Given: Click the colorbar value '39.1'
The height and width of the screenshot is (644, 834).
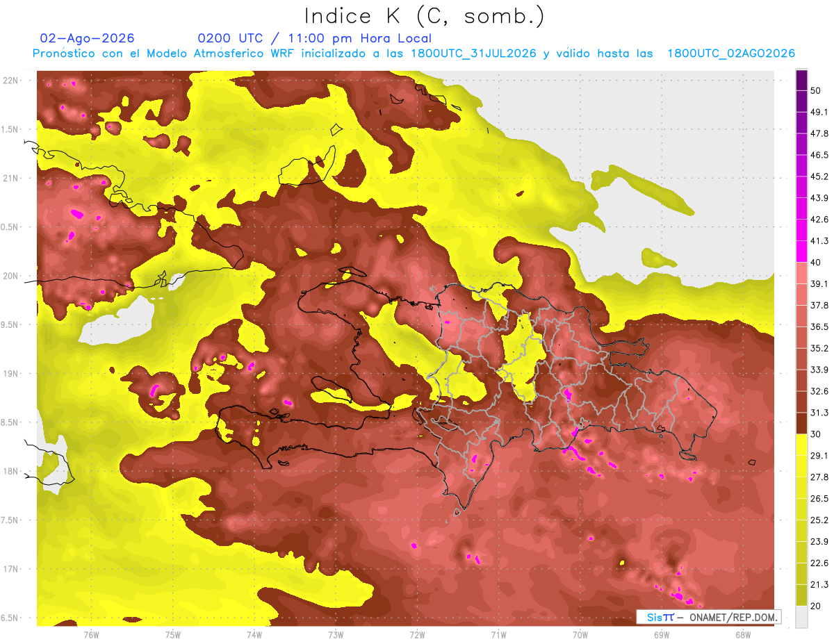Looking at the screenshot, I should (820, 284).
